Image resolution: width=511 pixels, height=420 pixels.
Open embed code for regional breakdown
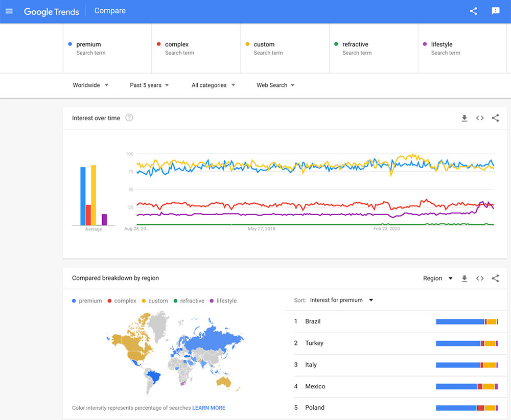pyautogui.click(x=480, y=278)
